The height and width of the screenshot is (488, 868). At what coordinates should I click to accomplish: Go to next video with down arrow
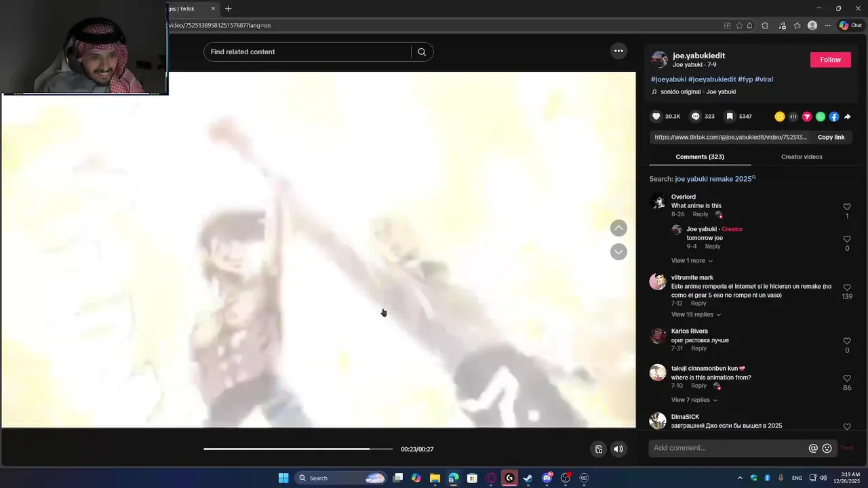(x=618, y=252)
